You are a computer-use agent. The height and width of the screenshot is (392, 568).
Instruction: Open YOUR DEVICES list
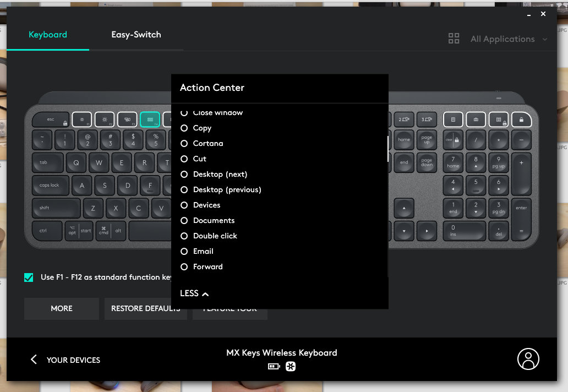coord(73,360)
